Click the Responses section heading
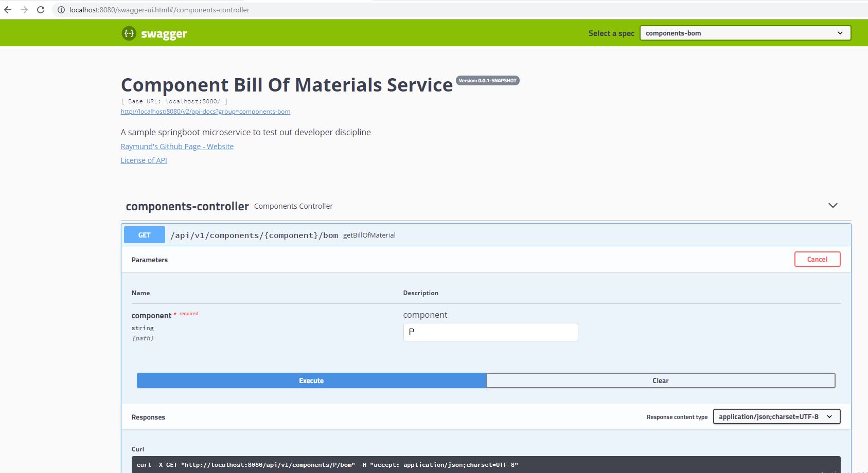 [x=148, y=417]
